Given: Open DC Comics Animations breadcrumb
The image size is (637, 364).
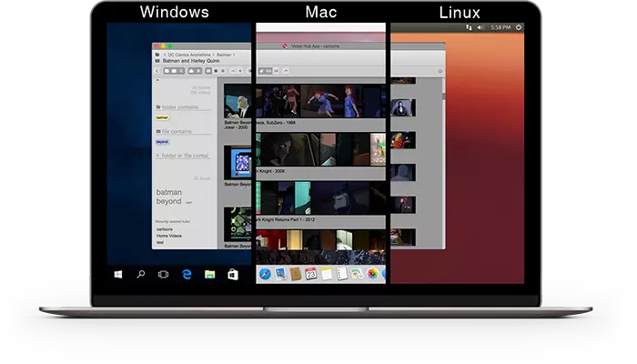Looking at the screenshot, I should coord(189,55).
